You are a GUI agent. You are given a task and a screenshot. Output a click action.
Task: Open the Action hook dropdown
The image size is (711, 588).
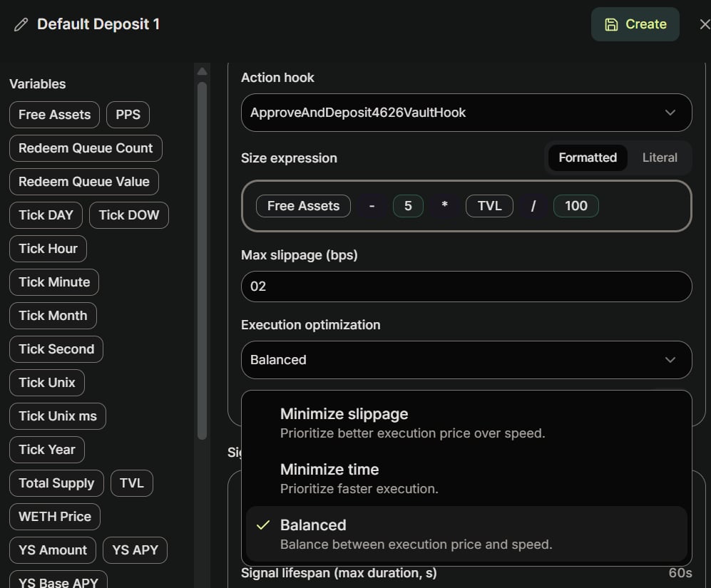(466, 113)
